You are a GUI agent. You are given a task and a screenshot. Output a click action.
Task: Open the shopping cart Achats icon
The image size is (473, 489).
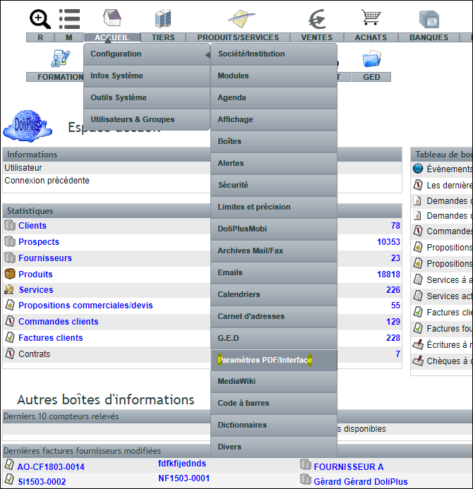tap(371, 17)
